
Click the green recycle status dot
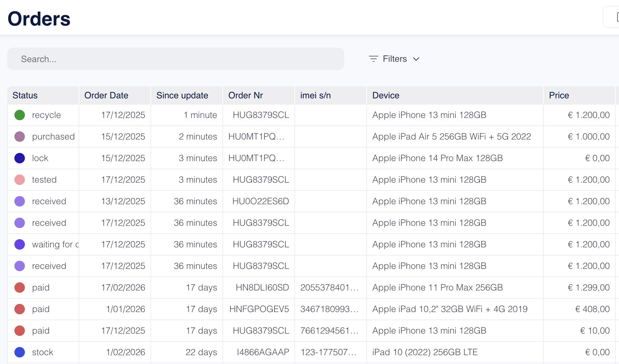click(20, 115)
